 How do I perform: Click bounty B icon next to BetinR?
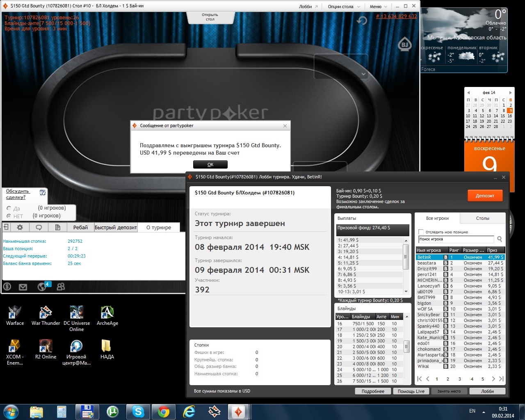coord(446,257)
